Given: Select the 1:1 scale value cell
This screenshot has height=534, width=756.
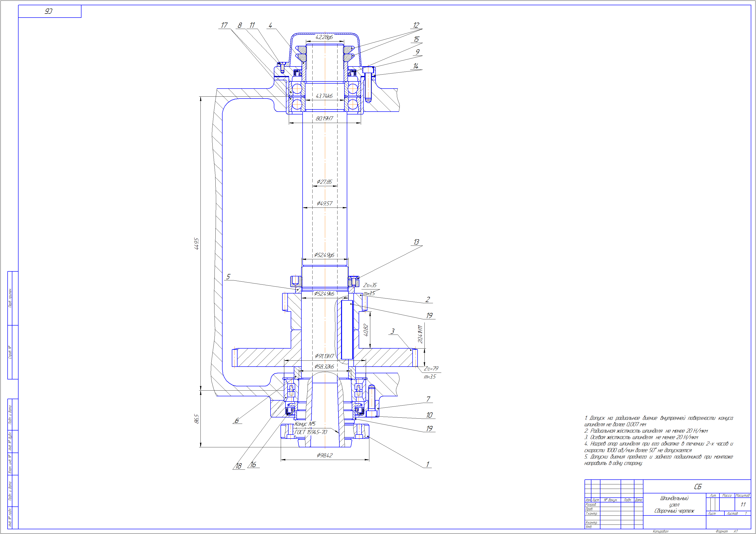Looking at the screenshot, I should coord(743,505).
